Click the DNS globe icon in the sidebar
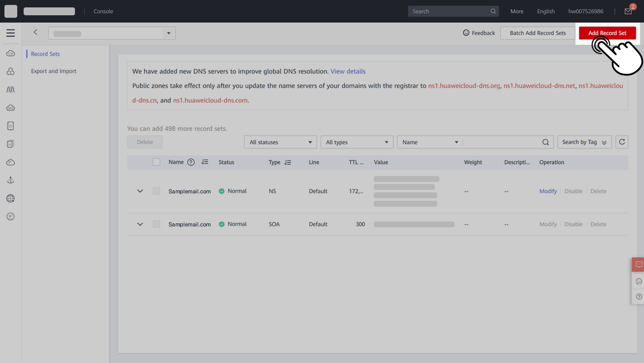 (10, 198)
